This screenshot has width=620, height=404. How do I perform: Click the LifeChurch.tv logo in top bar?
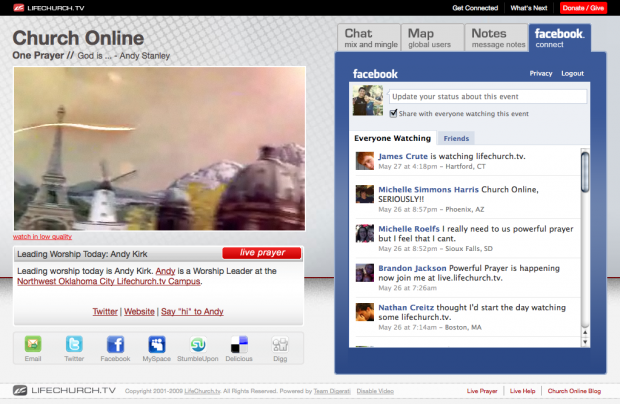[x=49, y=8]
